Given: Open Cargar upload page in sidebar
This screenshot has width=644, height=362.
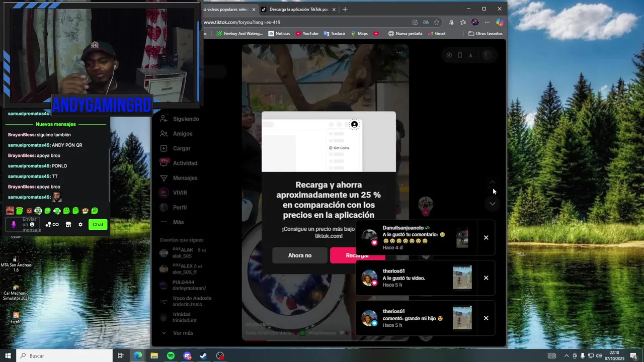Looking at the screenshot, I should (x=176, y=148).
